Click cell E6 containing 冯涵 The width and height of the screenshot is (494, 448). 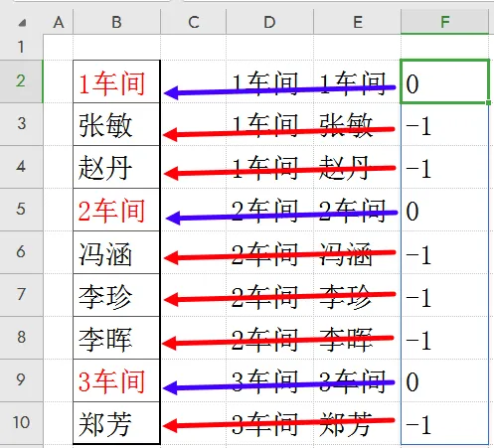tap(357, 252)
